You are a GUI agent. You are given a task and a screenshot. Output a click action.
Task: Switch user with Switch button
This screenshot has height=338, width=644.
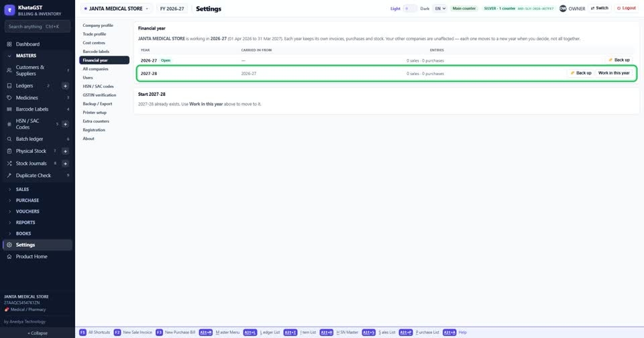(x=600, y=8)
